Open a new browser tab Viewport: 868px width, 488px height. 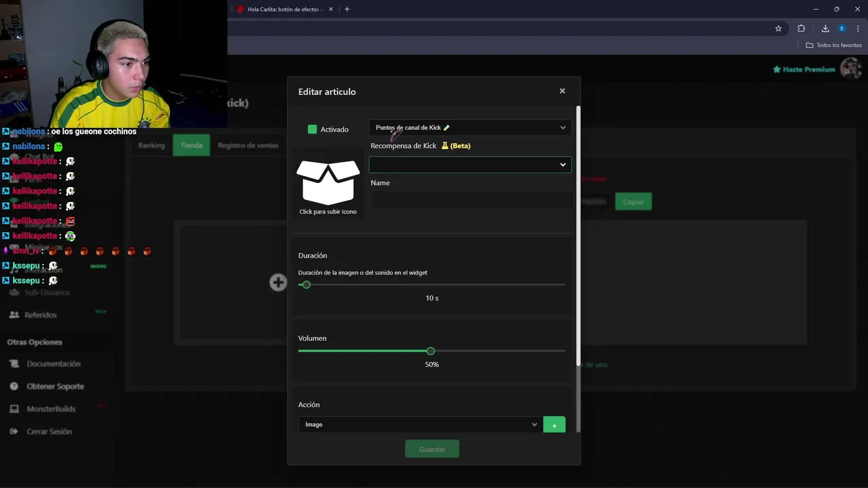point(347,9)
